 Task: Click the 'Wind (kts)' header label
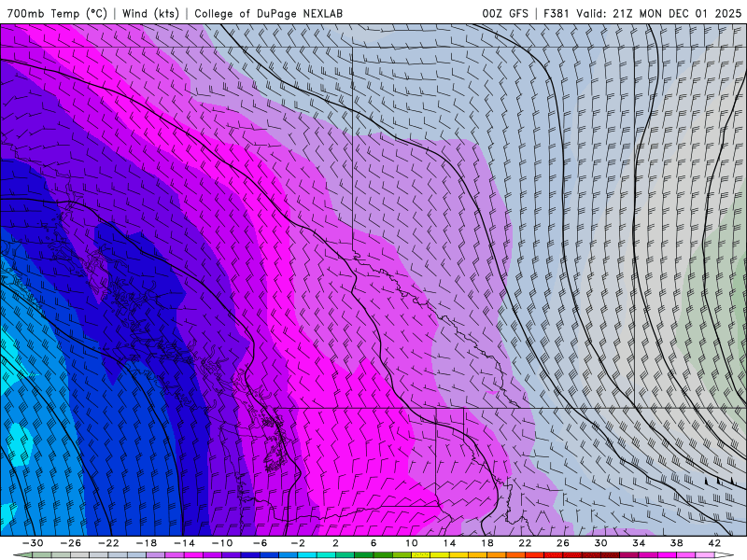pyautogui.click(x=150, y=13)
